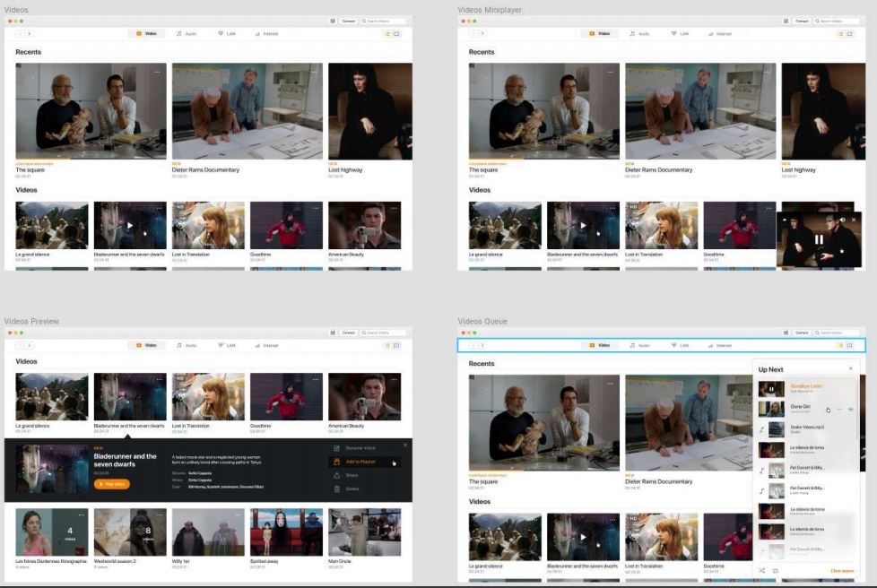Image resolution: width=877 pixels, height=588 pixels.
Task: Close the Up Next queue panel
Action: tap(851, 369)
